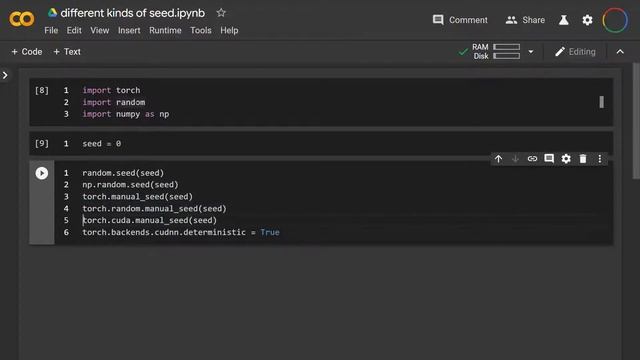
Task: Click the value 'True' in line 6
Action: [x=270, y=232]
